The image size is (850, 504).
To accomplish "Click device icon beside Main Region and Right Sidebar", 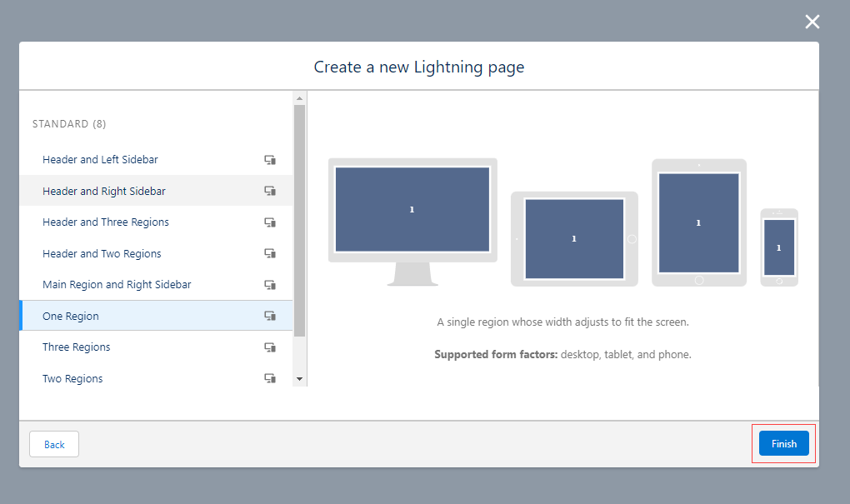I will [270, 285].
